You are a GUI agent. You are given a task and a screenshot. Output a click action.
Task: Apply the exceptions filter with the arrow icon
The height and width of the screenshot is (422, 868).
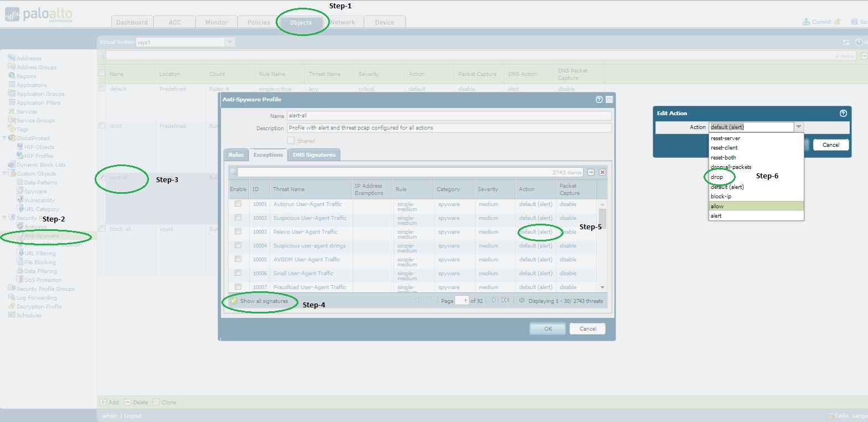click(x=591, y=172)
